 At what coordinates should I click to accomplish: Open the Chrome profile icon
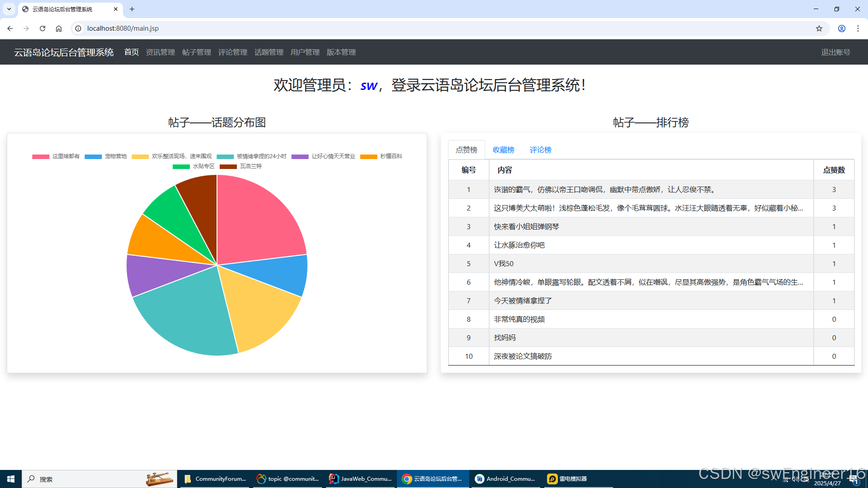point(841,28)
